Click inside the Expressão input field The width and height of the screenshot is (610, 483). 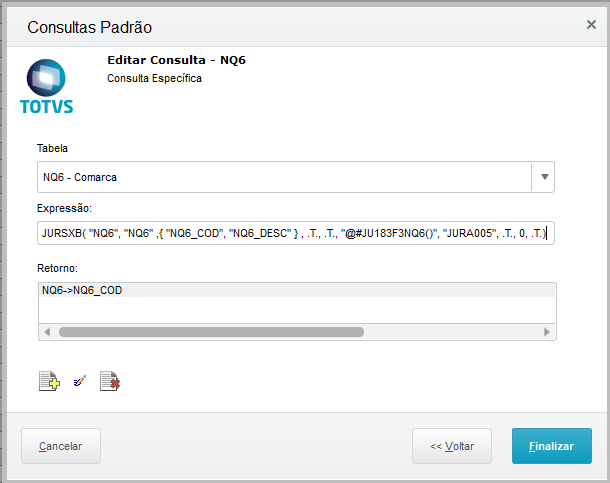pos(295,234)
